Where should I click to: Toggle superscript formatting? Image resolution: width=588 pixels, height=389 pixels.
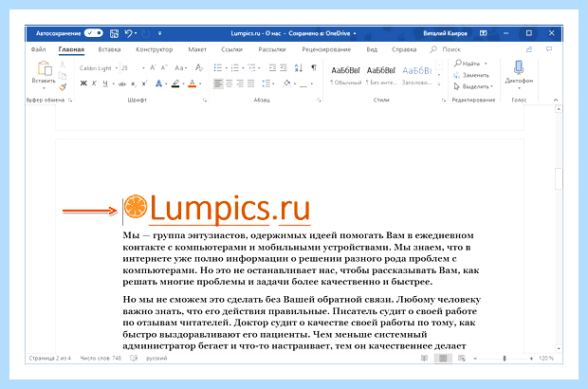(145, 83)
